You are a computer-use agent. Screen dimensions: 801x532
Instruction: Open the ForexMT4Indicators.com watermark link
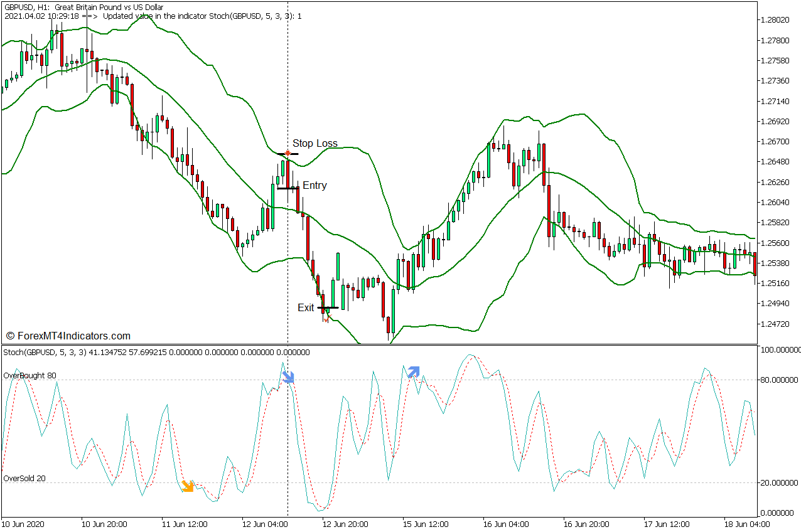coord(68,336)
